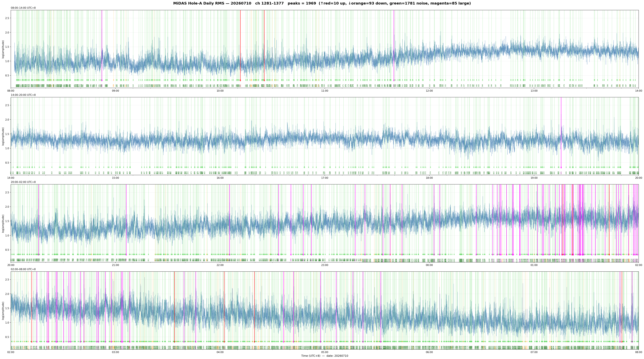Click the "18:00" time tick label
644x359 pixels.
(x=429, y=178)
